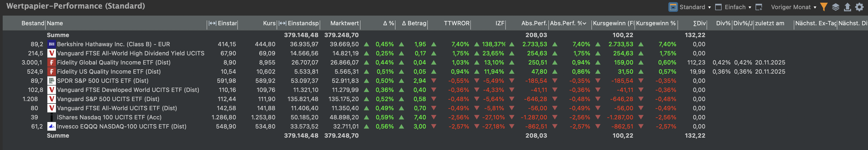Sort by the Abs.Perf. % column header
The height and width of the screenshot is (150, 868).
567,23
